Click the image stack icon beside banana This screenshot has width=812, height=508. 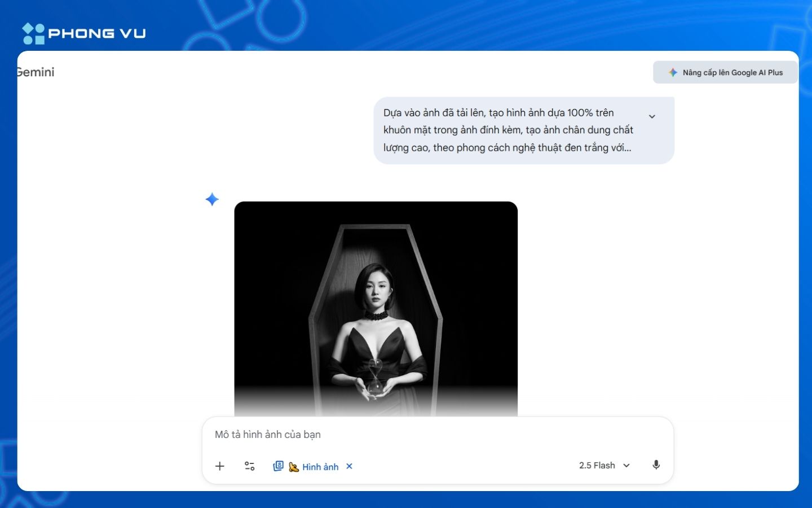[x=278, y=466]
